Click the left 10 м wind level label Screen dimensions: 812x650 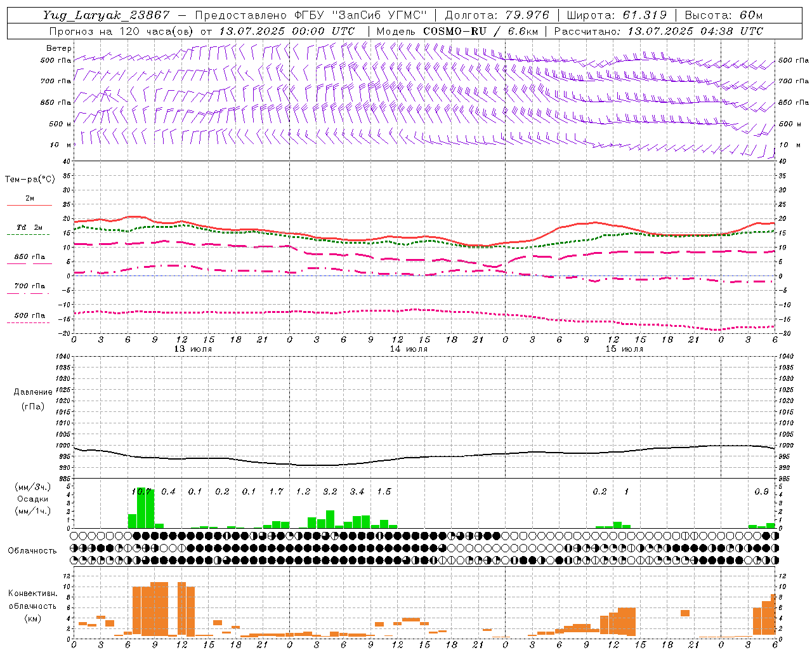point(61,145)
